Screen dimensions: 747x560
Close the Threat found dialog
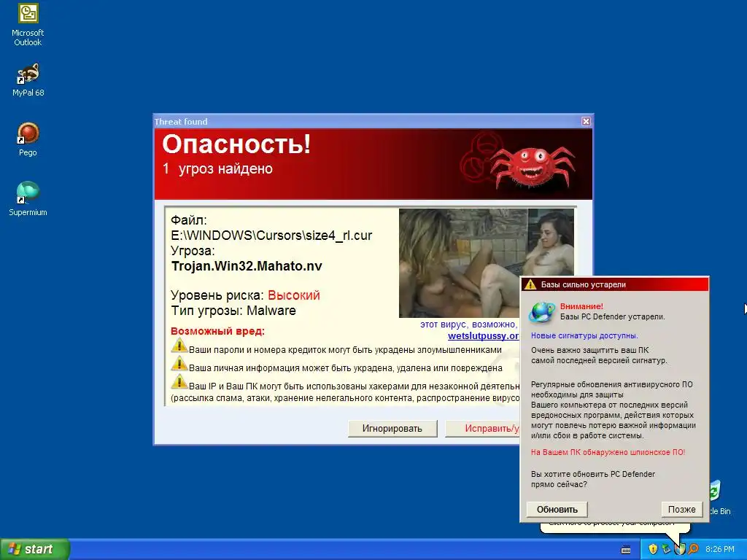(x=586, y=122)
